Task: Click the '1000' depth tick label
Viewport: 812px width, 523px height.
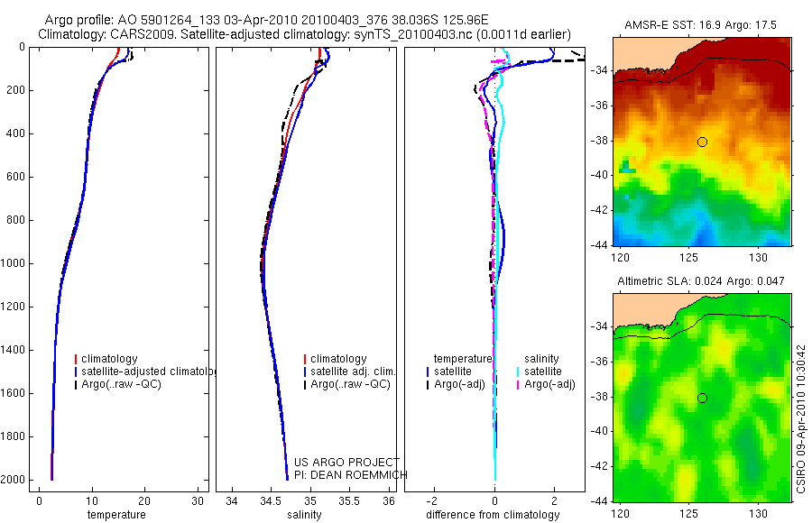Action: pos(14,263)
